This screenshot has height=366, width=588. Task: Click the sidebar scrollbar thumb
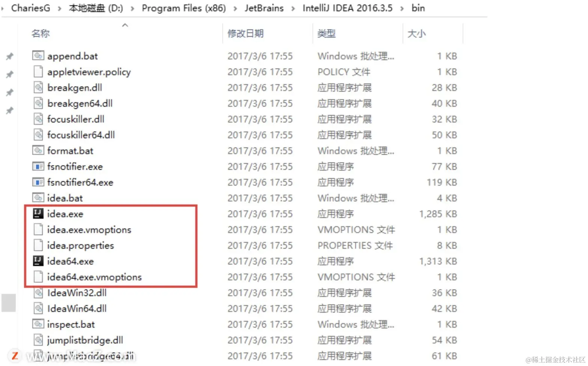click(x=9, y=302)
